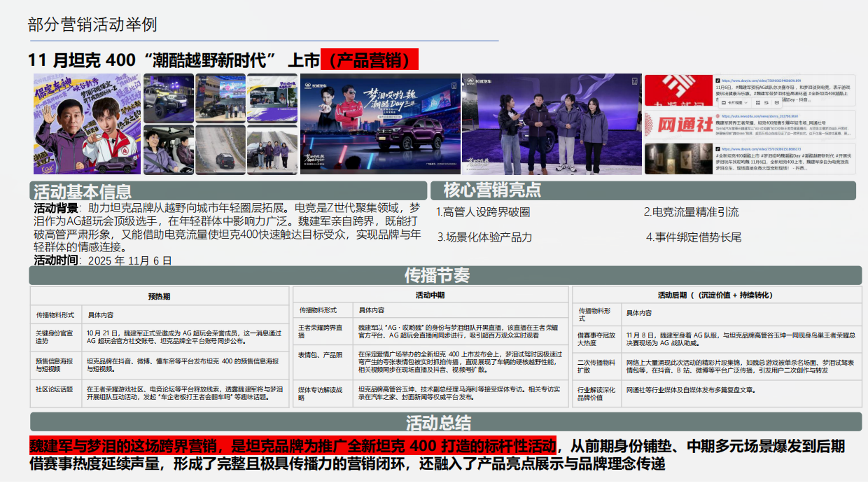This screenshot has width=868, height=488.
Task: Click the Douyin favicon on the third link card
Action: [717, 149]
